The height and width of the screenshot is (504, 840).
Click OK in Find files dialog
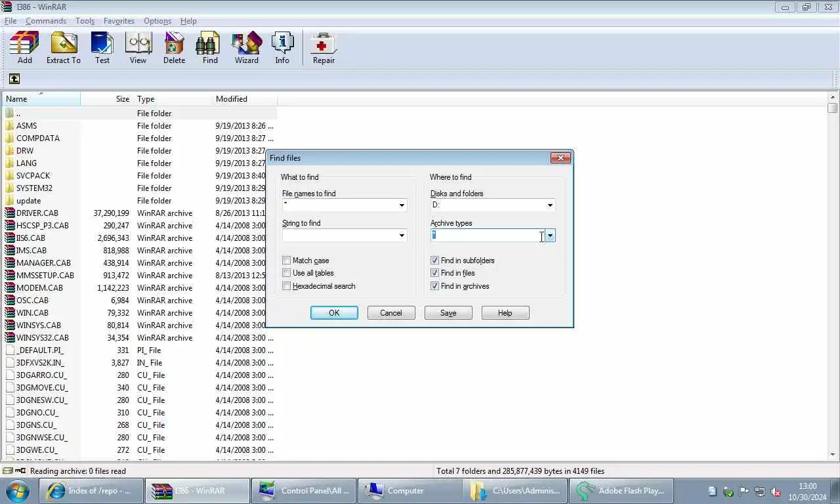click(x=334, y=313)
